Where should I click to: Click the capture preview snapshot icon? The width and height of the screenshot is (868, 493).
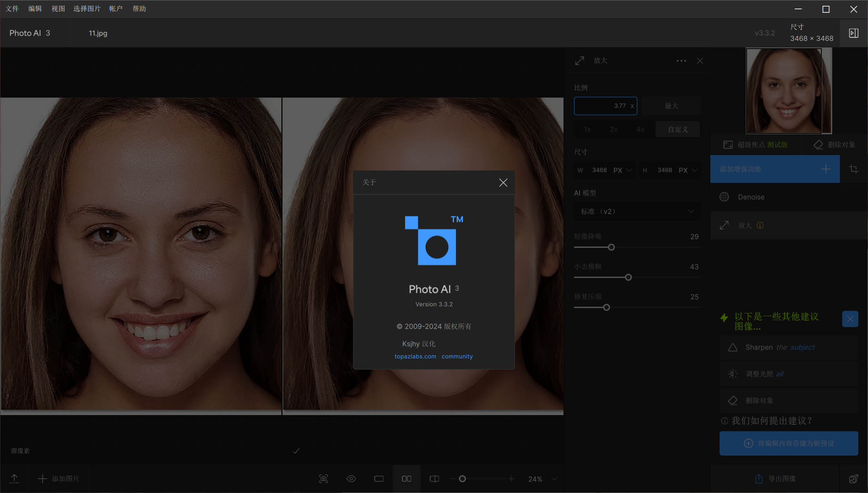pyautogui.click(x=323, y=479)
